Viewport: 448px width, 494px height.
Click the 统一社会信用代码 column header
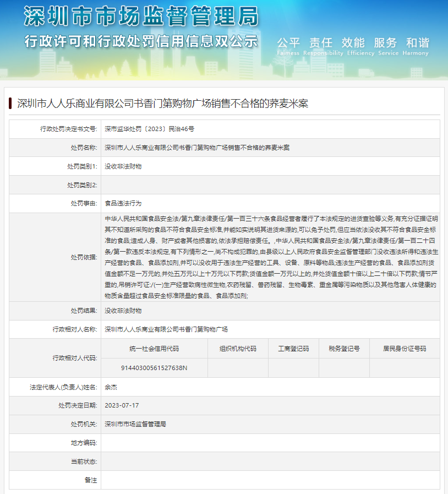pos(154,349)
